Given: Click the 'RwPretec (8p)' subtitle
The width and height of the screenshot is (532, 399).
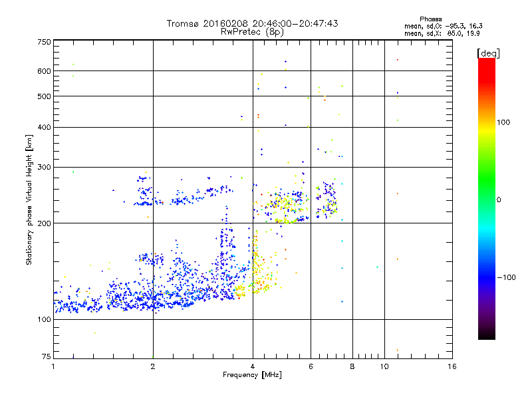Looking at the screenshot, I should tap(252, 31).
